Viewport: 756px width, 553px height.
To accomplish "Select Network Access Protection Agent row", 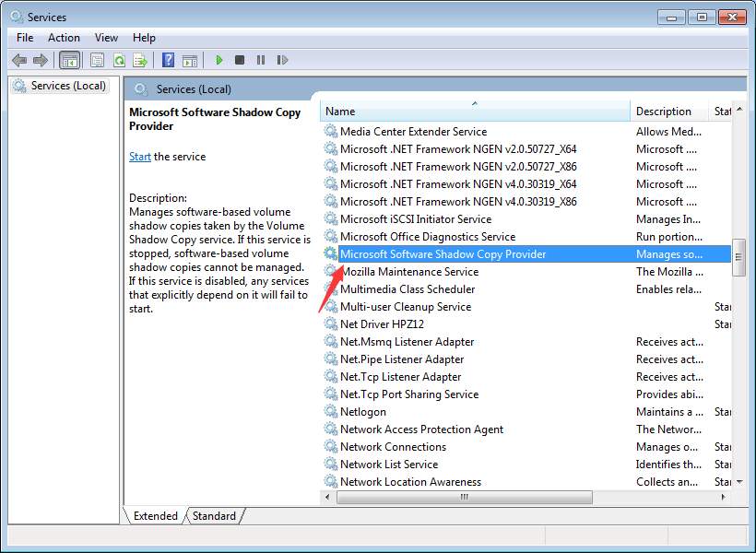I will tap(526, 429).
